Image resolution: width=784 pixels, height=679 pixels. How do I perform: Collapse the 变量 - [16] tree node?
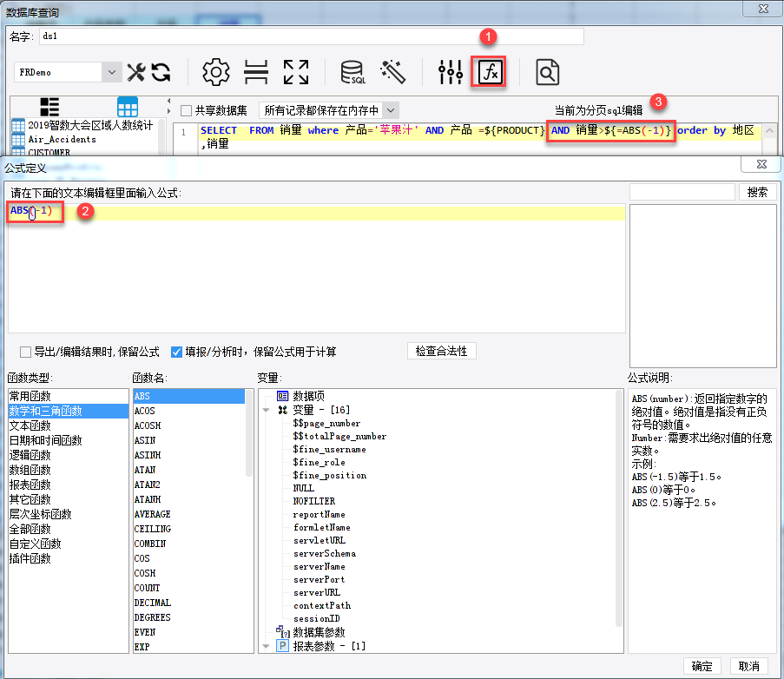[x=266, y=411]
